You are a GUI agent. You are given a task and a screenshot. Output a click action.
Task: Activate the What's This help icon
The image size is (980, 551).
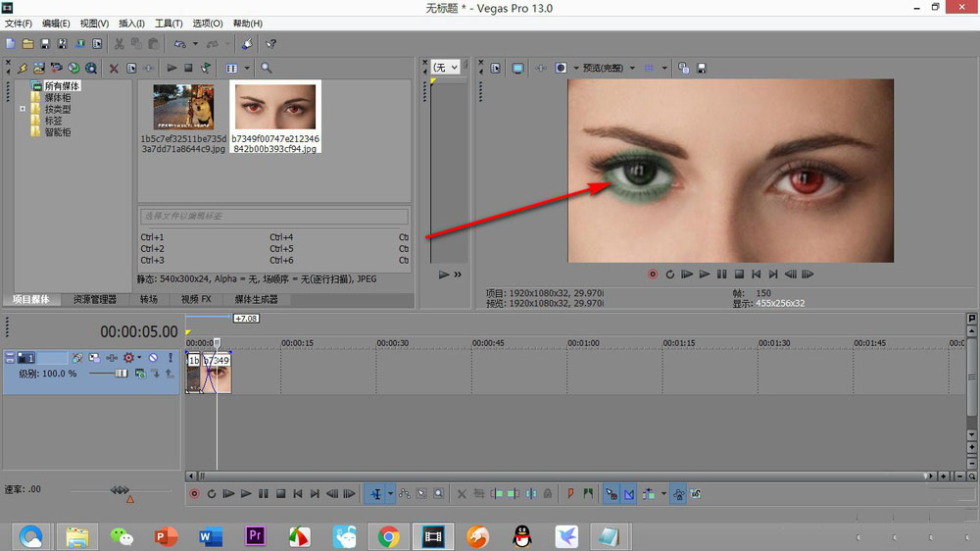tap(270, 44)
